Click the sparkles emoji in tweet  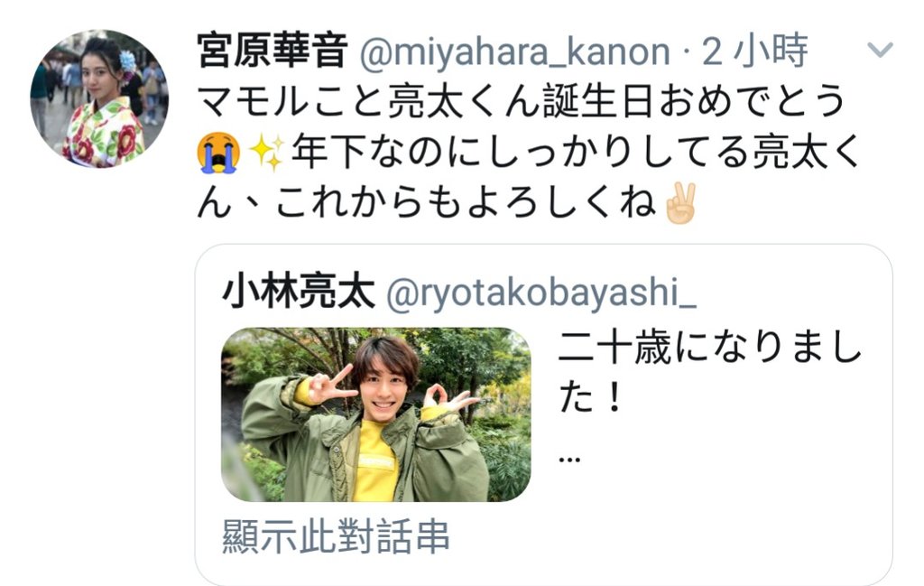point(266,152)
